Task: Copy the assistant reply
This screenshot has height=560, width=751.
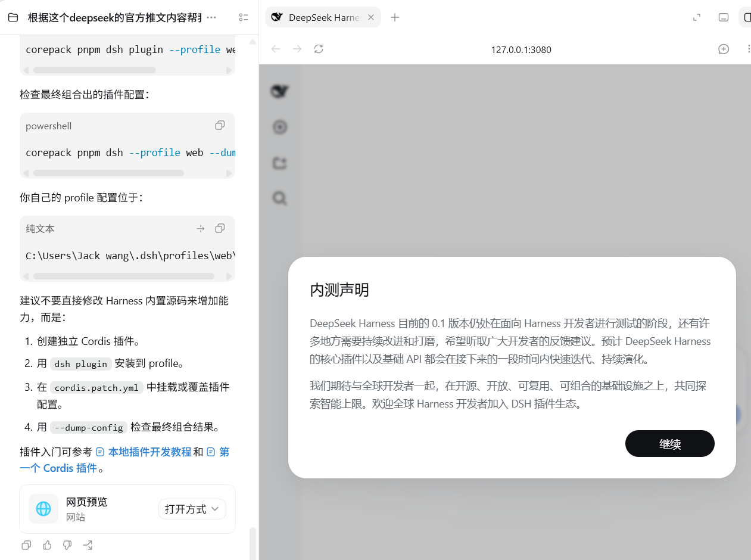Action: pyautogui.click(x=26, y=545)
